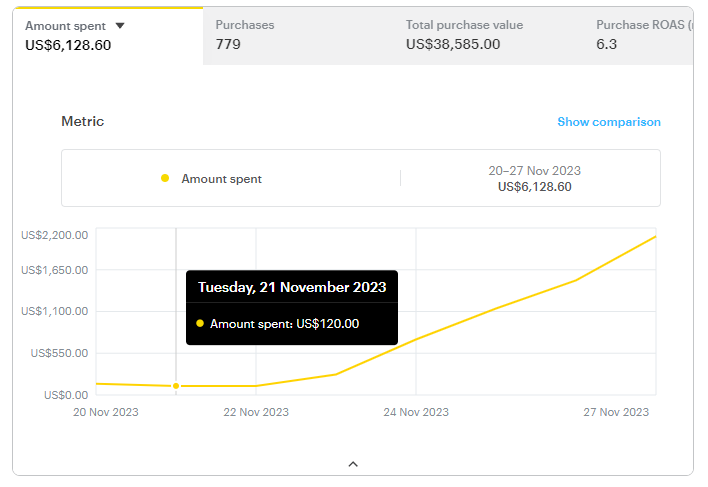Switch to the Purchases metric tab

point(245,35)
